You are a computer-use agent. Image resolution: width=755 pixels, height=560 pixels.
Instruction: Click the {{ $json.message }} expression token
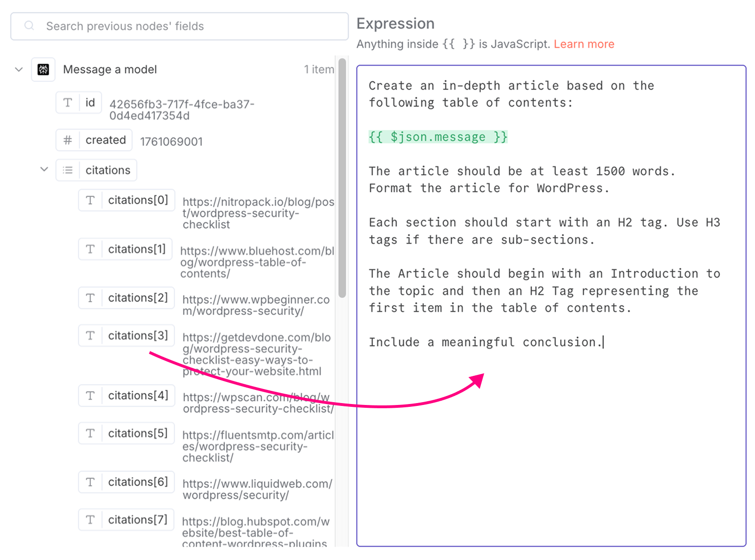(438, 137)
